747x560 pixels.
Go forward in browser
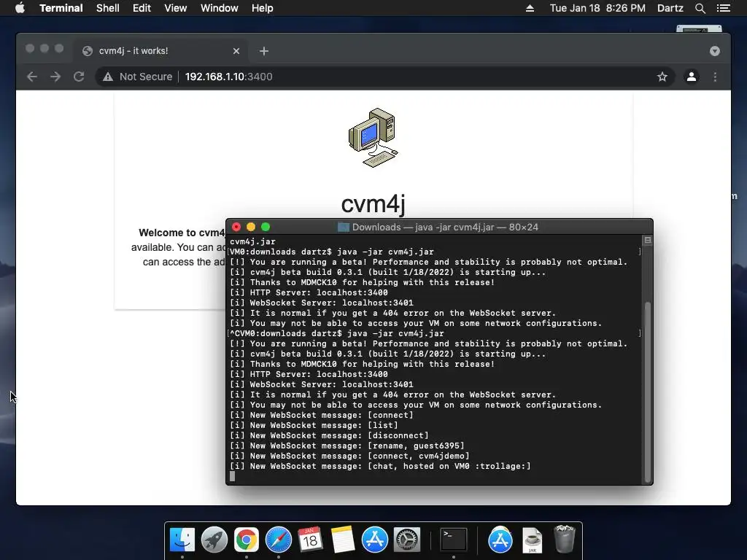tap(55, 77)
